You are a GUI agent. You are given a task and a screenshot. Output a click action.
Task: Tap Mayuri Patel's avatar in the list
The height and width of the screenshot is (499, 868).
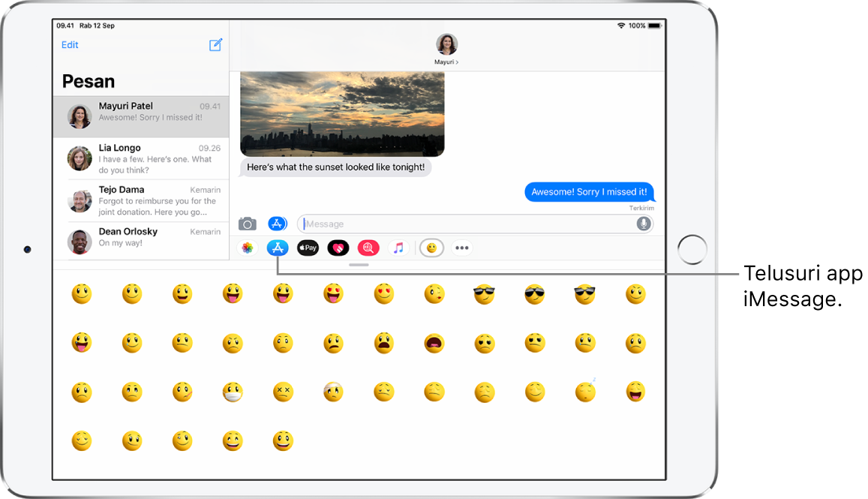(x=80, y=117)
